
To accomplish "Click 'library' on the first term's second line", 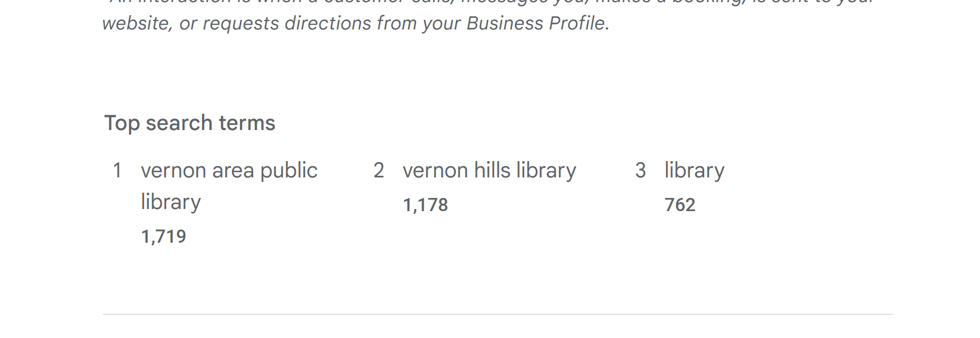I will tap(171, 202).
